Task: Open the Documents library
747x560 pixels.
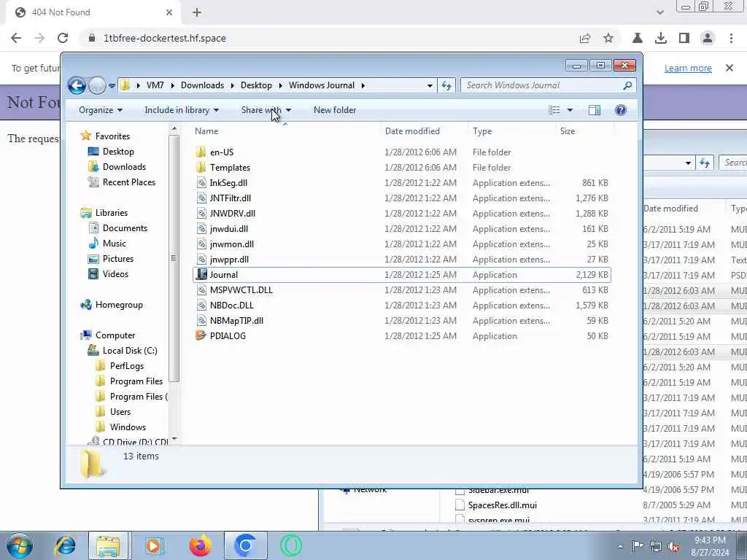Action: (125, 228)
